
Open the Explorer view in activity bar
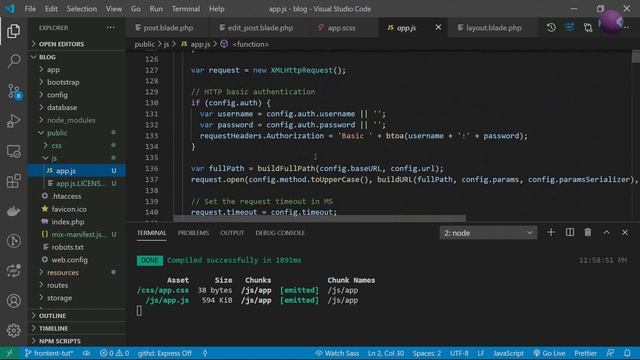(13, 31)
